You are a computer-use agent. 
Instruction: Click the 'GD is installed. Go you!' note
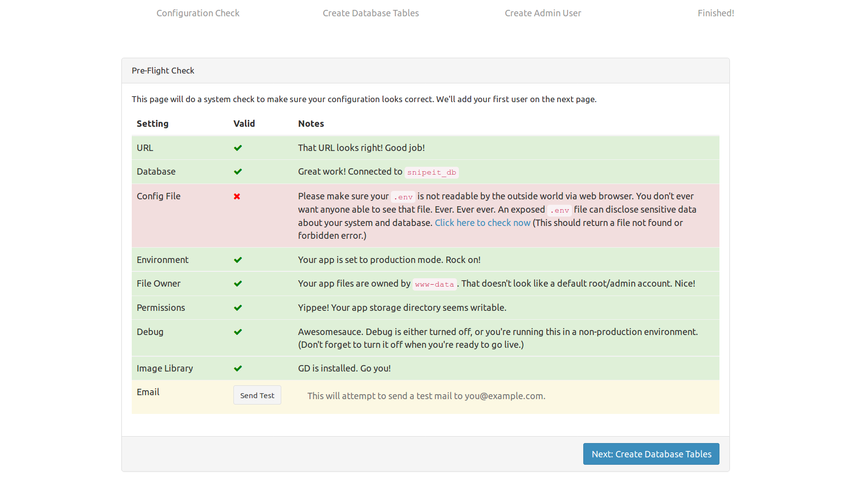(x=344, y=369)
